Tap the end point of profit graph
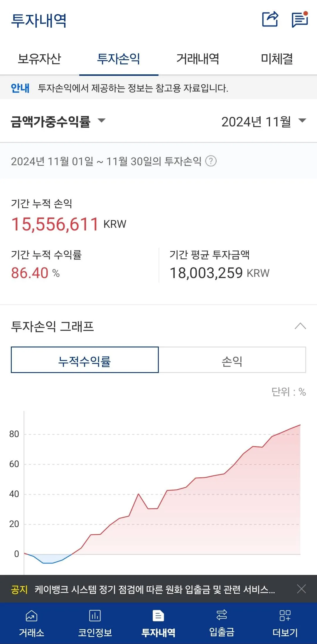This screenshot has width=317, height=644. pos(300,425)
